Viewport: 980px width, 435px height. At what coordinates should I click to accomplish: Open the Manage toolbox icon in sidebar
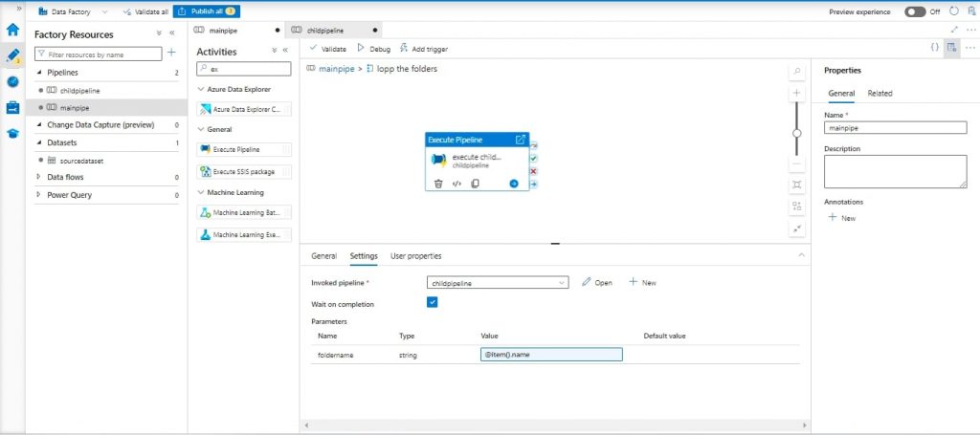pyautogui.click(x=12, y=107)
